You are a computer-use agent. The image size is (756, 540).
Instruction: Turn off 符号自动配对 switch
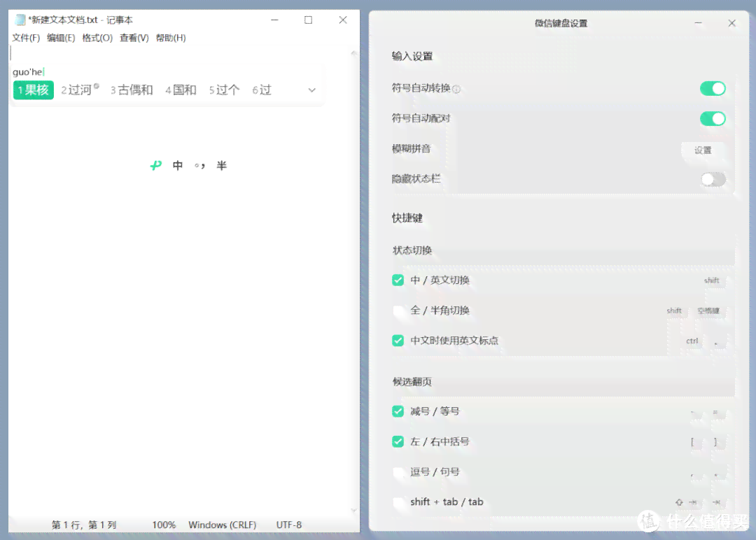pyautogui.click(x=713, y=118)
